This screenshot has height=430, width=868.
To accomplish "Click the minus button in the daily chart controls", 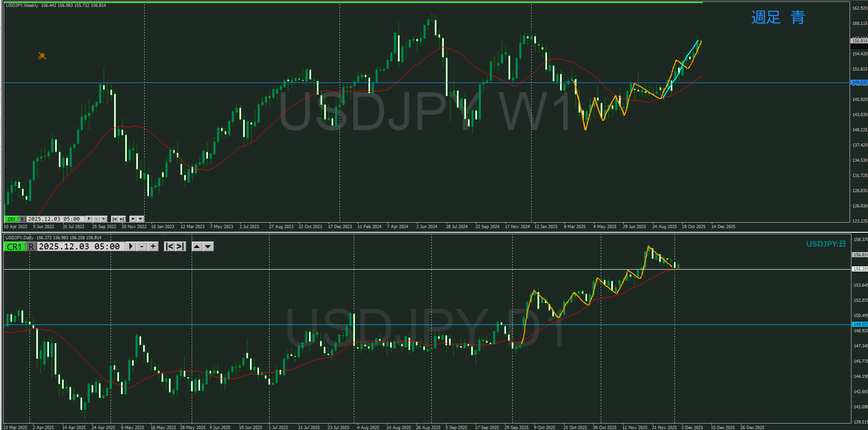I will click(x=142, y=247).
